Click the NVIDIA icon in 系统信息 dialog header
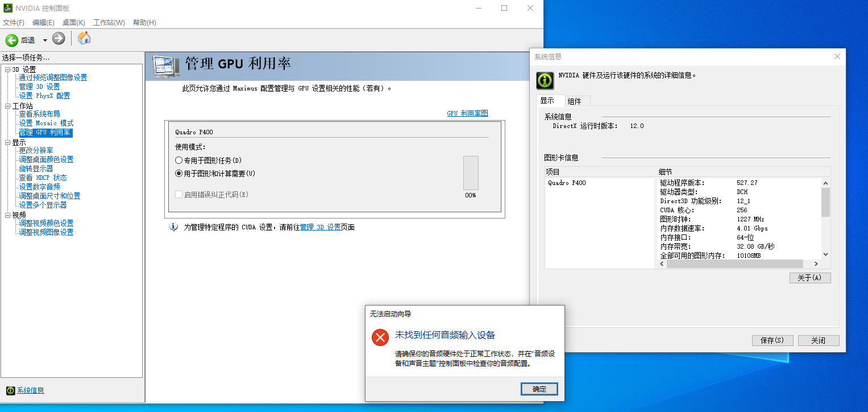 click(545, 80)
